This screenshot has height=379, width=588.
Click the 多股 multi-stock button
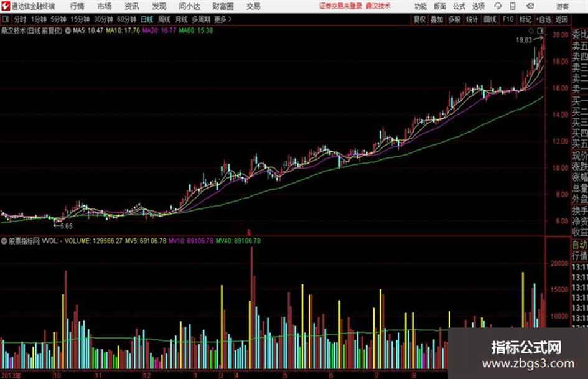point(454,19)
